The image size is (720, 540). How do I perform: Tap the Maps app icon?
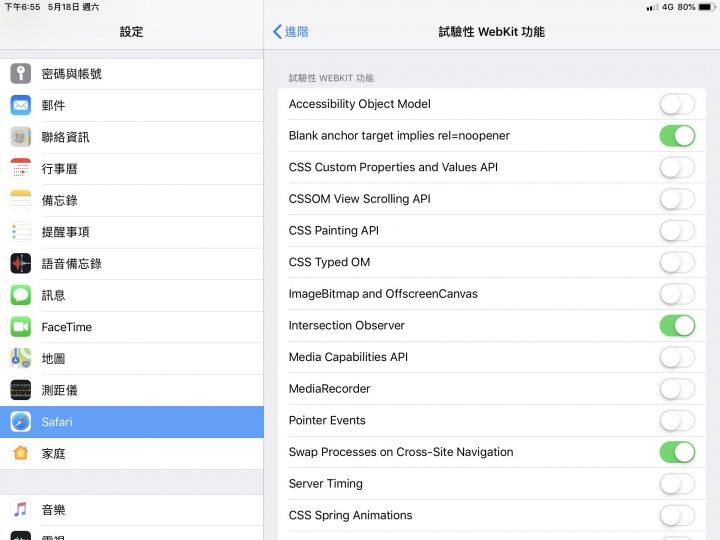tap(21, 359)
